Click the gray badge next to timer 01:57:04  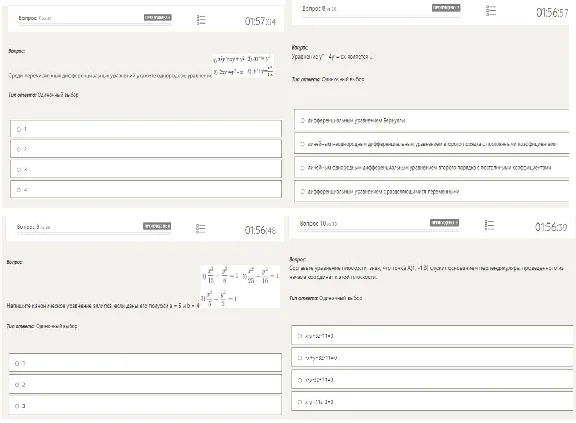click(x=158, y=18)
